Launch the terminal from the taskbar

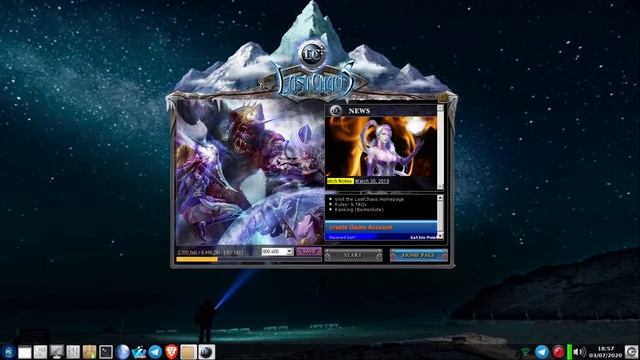pos(106,352)
